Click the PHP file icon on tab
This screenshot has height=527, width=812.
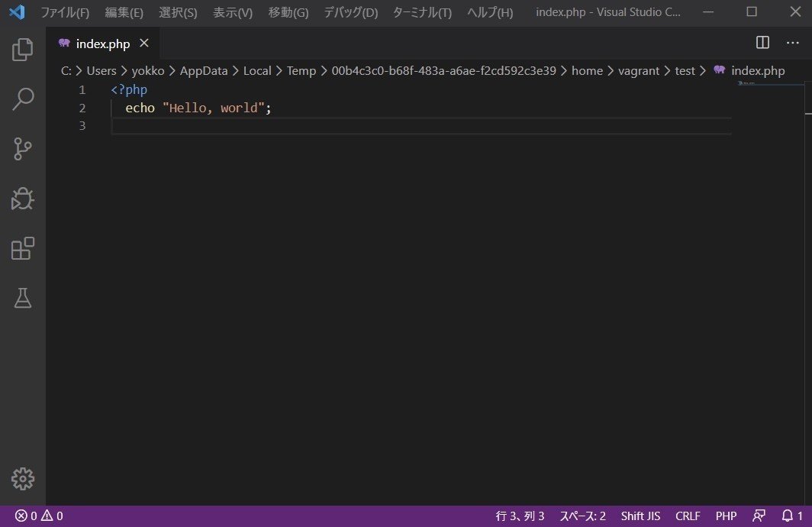tap(64, 43)
